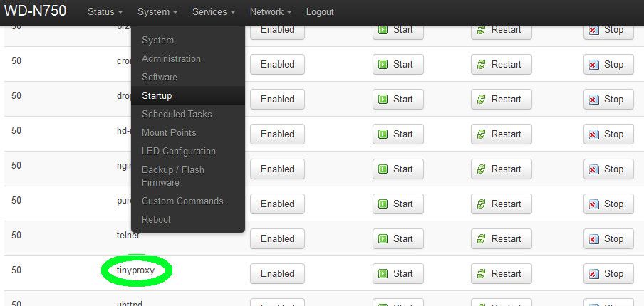The image size is (644, 306).
Task: Open the Status dropdown menu
Action: coord(105,12)
